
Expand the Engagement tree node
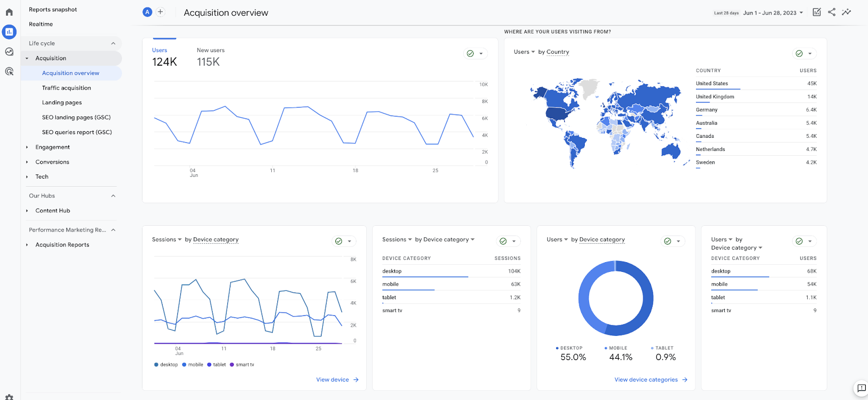(27, 147)
